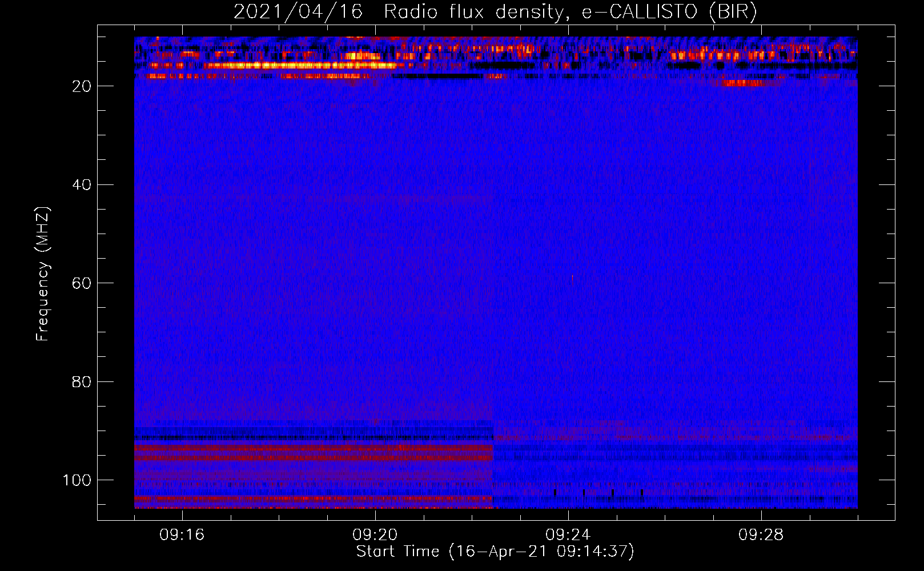This screenshot has height=571, width=924.
Task: Click the 'Frequency (MHZ)' axis label
Action: point(43,274)
